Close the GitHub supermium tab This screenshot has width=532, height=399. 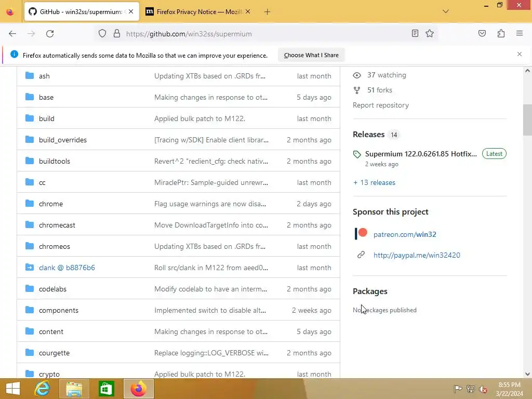point(131,11)
